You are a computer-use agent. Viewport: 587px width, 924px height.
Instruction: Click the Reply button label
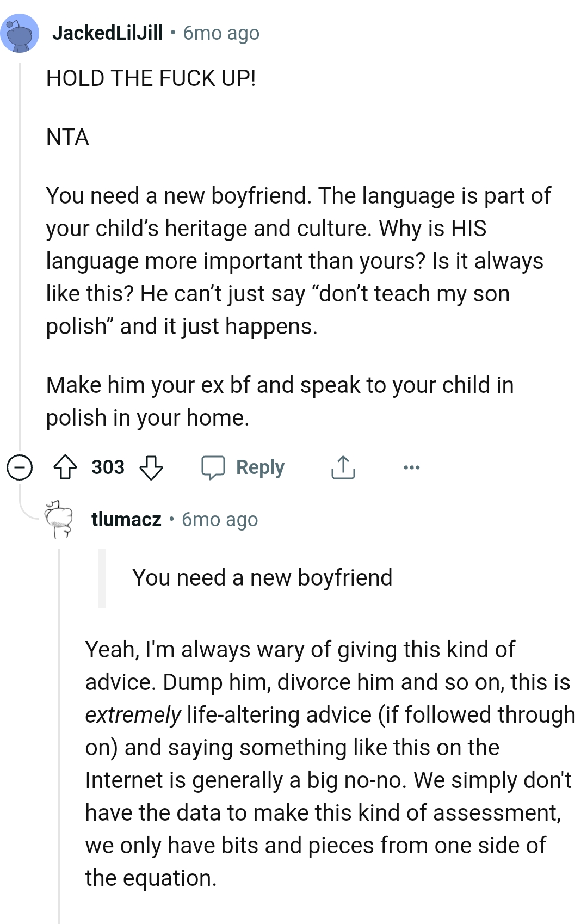point(260,467)
